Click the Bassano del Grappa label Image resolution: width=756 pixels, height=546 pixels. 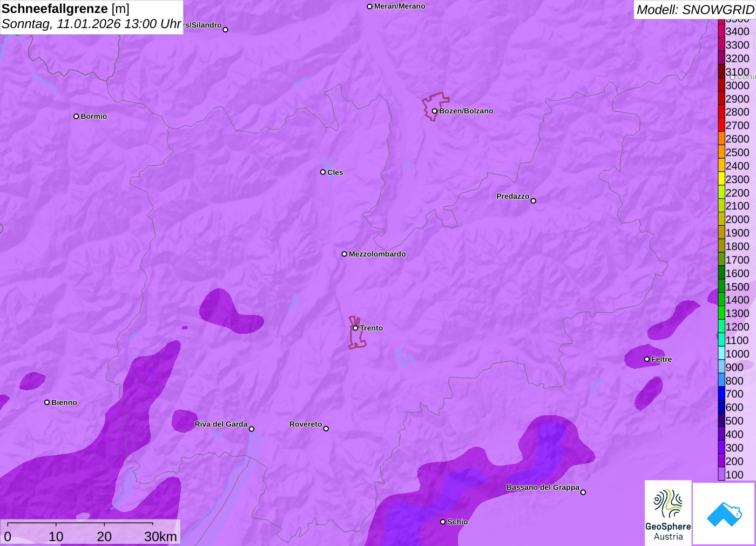point(543,487)
